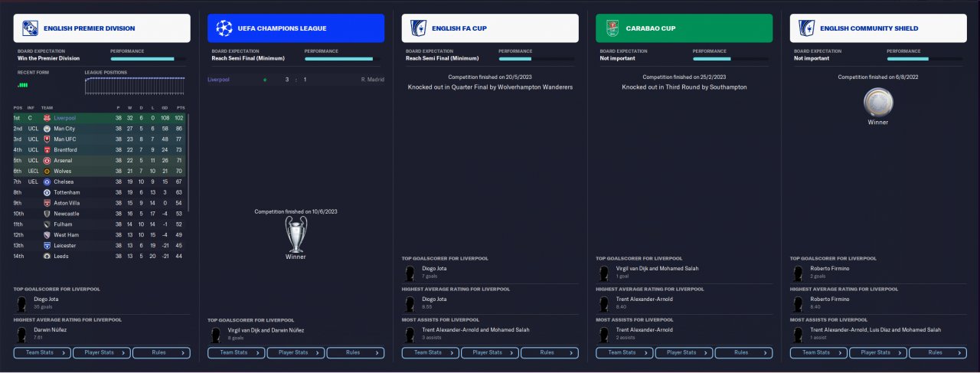Image resolution: width=980 pixels, height=373 pixels.
Task: Click the Aston Villa club badge
Action: click(47, 203)
